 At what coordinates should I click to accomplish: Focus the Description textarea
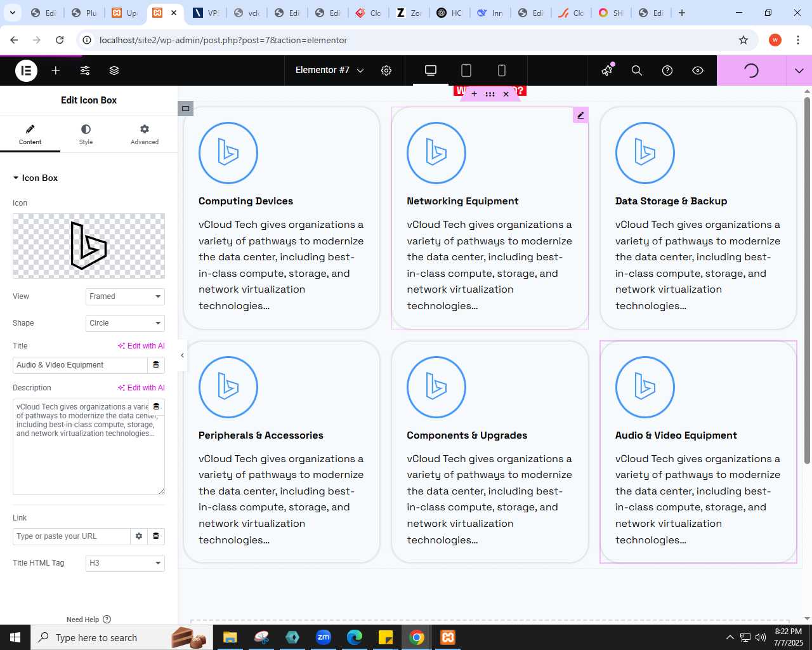point(89,447)
